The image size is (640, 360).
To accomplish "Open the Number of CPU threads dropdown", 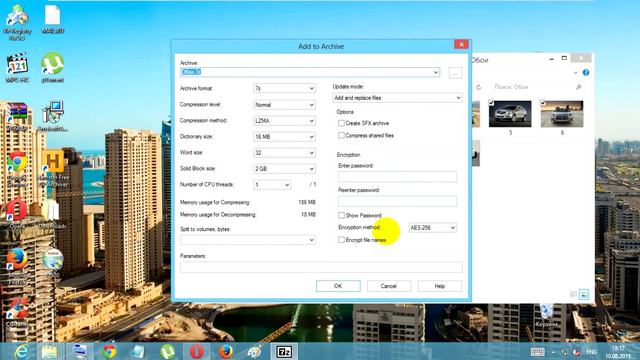I will pyautogui.click(x=272, y=185).
